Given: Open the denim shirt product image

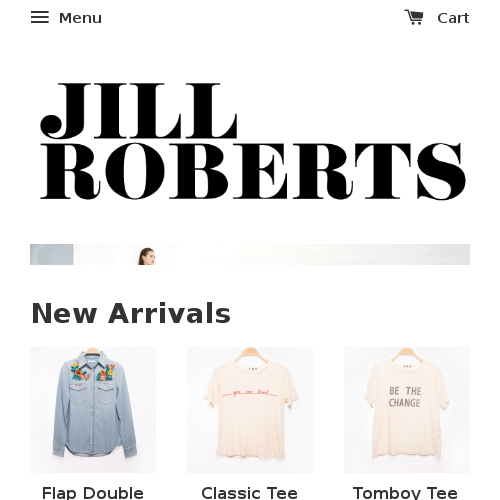Looking at the screenshot, I should 93,410.
